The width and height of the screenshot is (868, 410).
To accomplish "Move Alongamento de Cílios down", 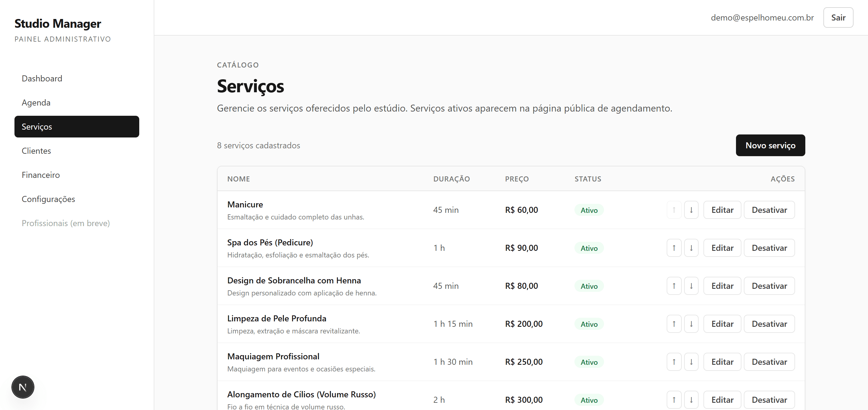I will (691, 400).
